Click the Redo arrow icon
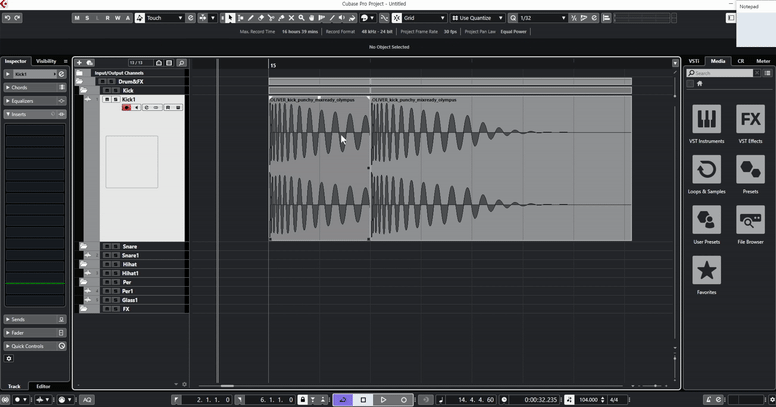This screenshot has height=407, width=776. pos(17,18)
